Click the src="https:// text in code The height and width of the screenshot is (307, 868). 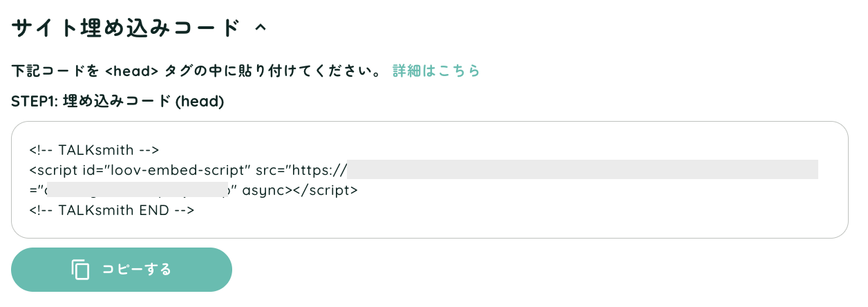301,169
